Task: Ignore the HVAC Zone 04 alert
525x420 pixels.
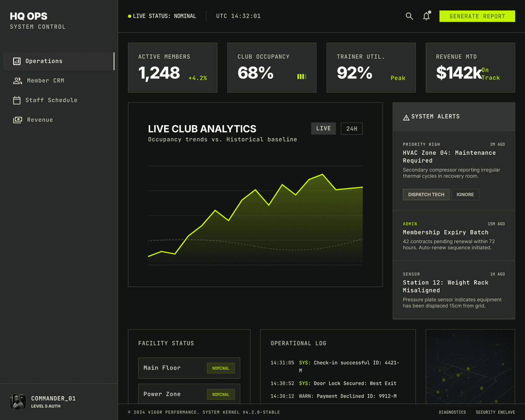Action: point(465,195)
